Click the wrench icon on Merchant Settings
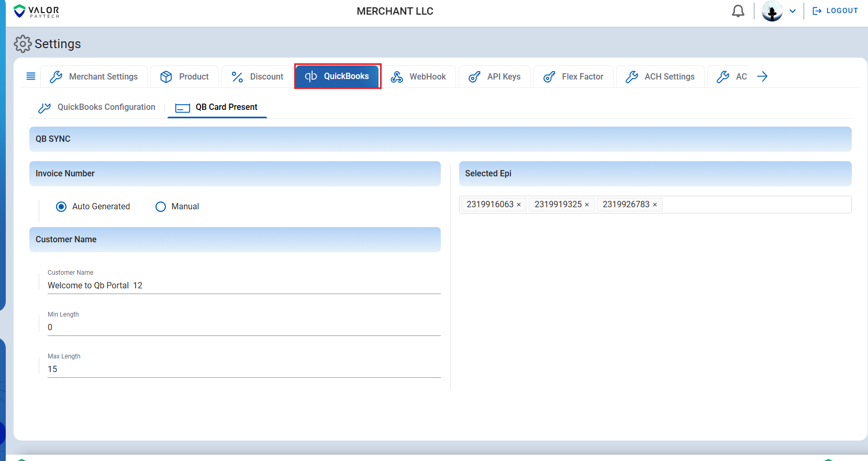868x461 pixels. coord(56,77)
